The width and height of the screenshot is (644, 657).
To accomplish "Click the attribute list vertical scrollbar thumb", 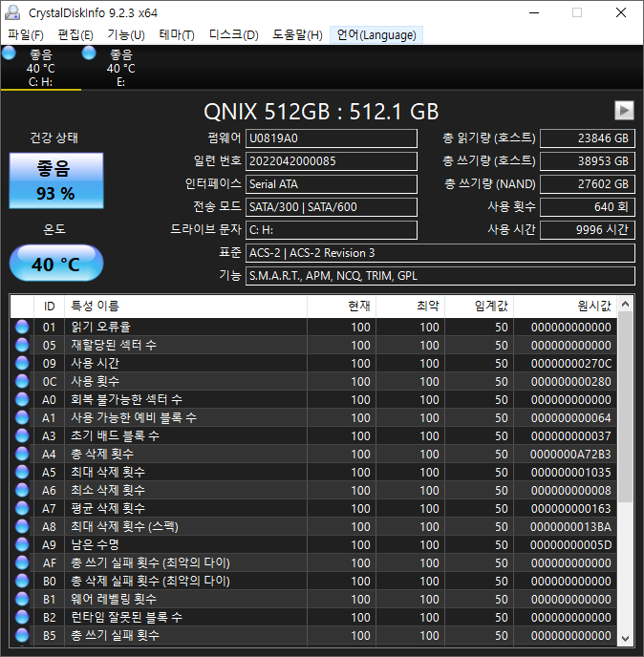I will tap(625, 407).
